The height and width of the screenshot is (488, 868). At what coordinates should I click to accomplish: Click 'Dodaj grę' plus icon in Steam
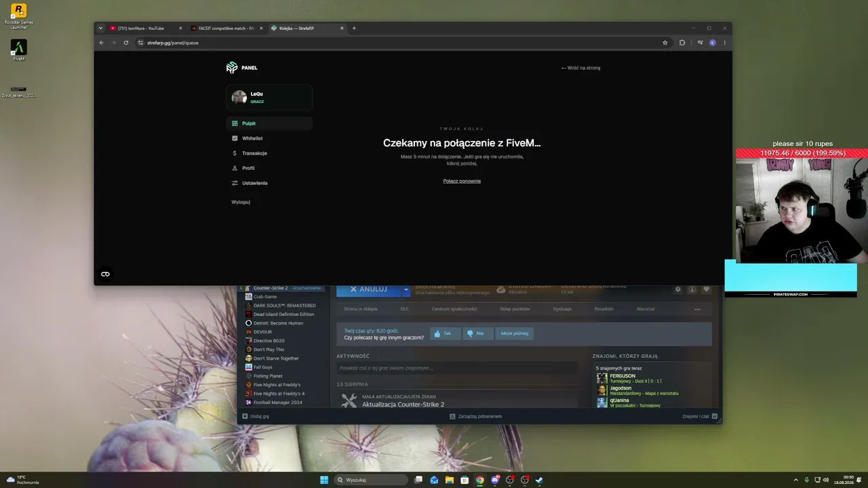tap(256, 416)
